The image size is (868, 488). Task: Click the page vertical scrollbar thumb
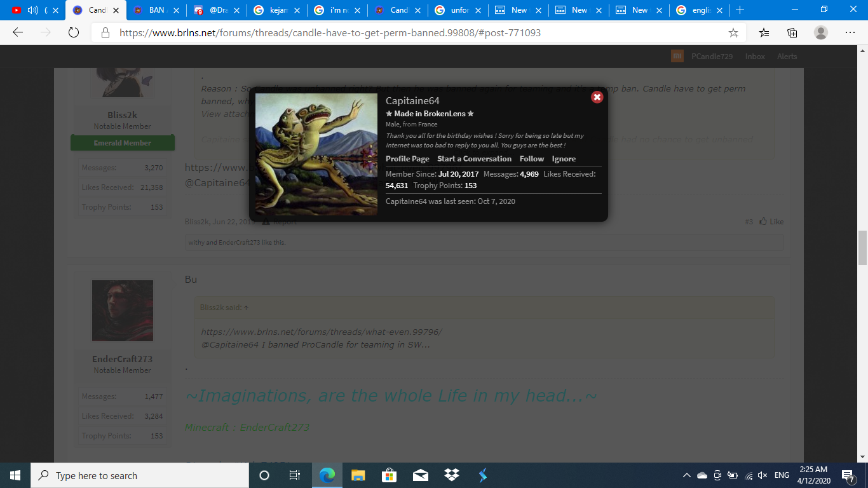862,248
